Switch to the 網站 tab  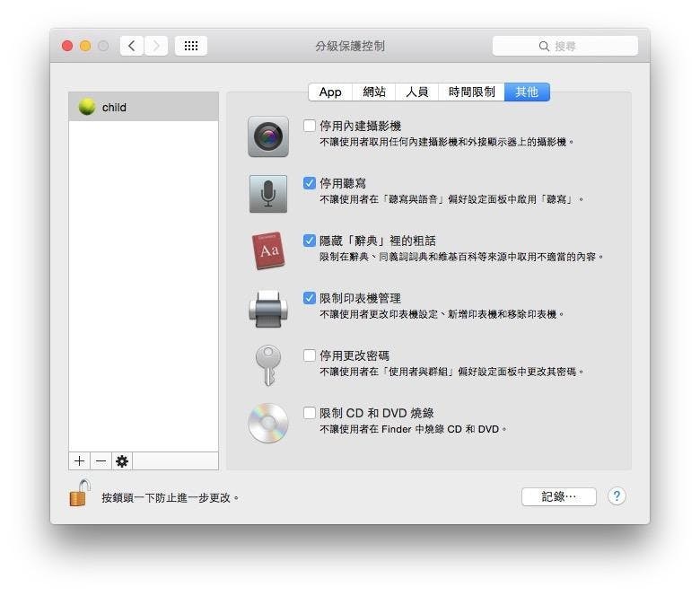[373, 92]
